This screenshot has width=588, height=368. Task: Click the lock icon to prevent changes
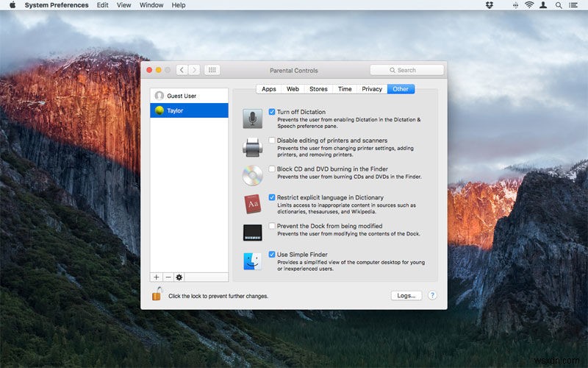click(x=157, y=295)
